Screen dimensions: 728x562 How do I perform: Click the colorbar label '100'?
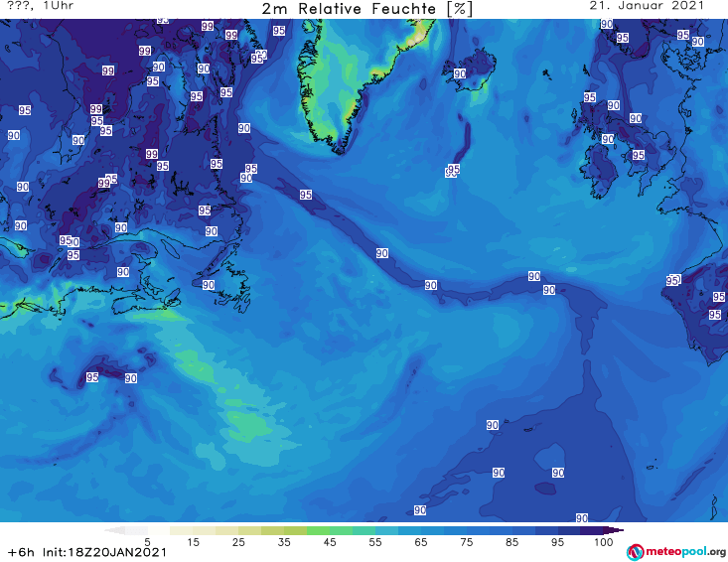click(604, 542)
